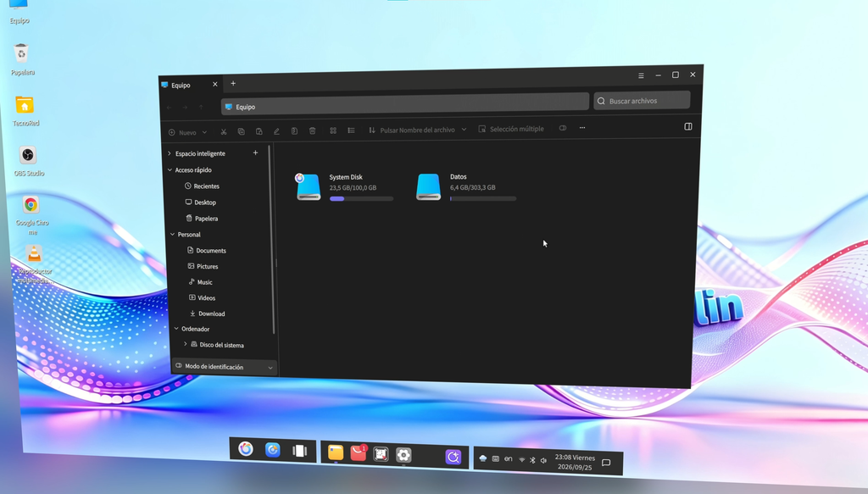868x494 pixels.
Task: Click the Cut scissors toolbar icon
Action: (224, 131)
